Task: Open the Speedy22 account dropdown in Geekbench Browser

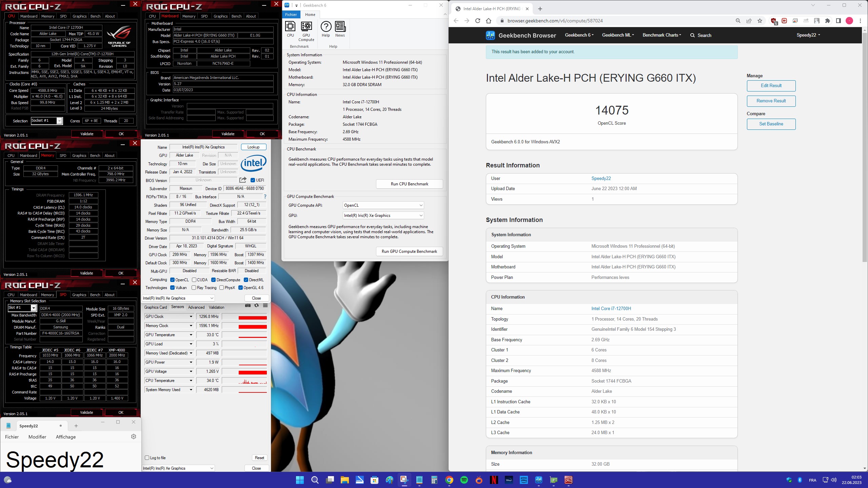Action: click(x=808, y=35)
